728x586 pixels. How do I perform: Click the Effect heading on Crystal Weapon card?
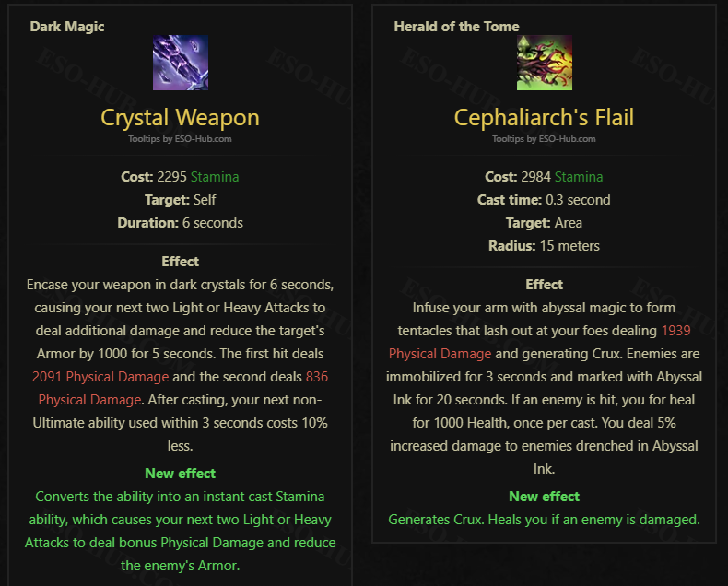(x=180, y=262)
